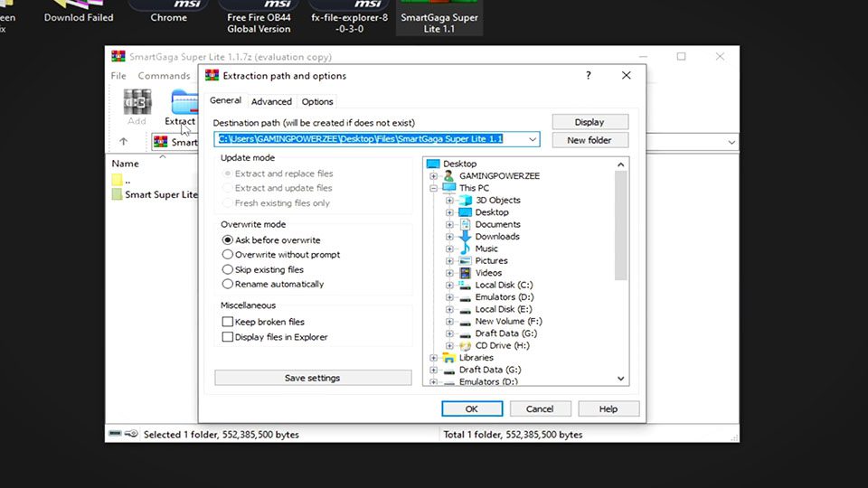The image size is (868, 488).
Task: Click the Display button
Action: [x=590, y=122]
